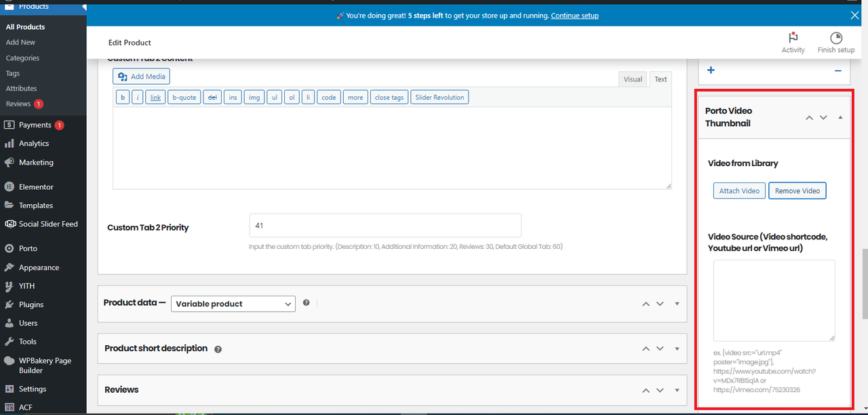Screen dimensions: 868x415
Task: Click the ins quicktag button
Action: click(x=233, y=98)
